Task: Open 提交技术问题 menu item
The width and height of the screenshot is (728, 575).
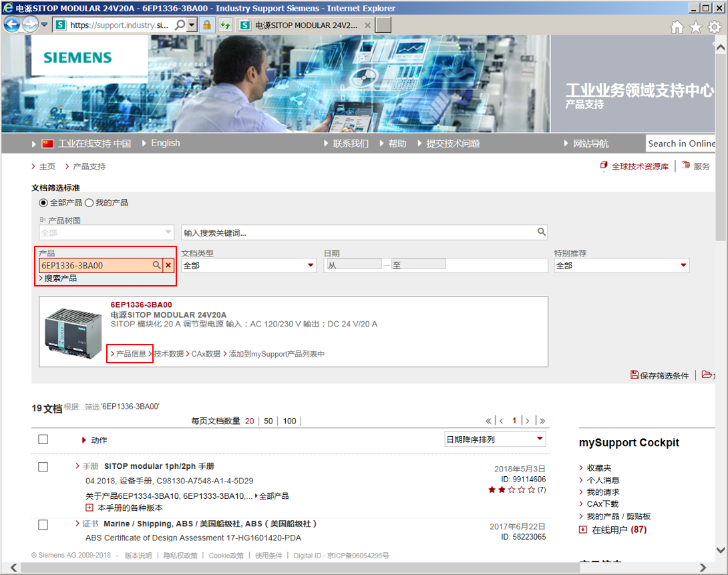Action: pos(453,144)
